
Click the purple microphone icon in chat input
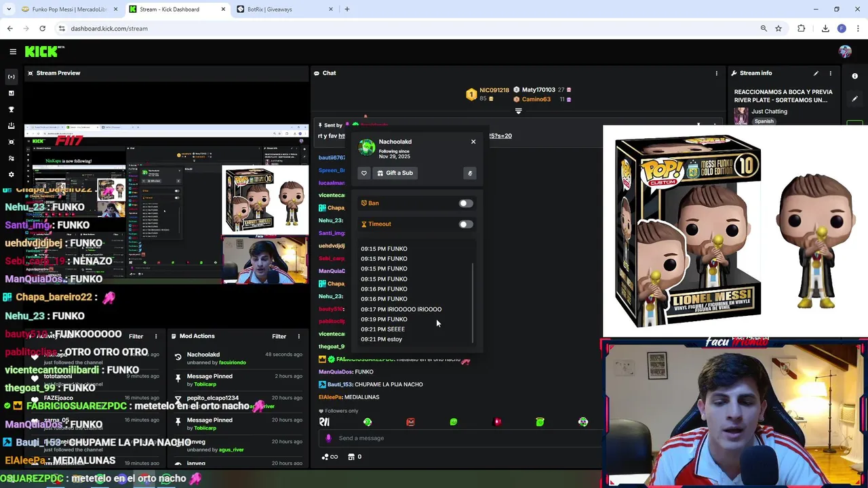[x=328, y=438]
